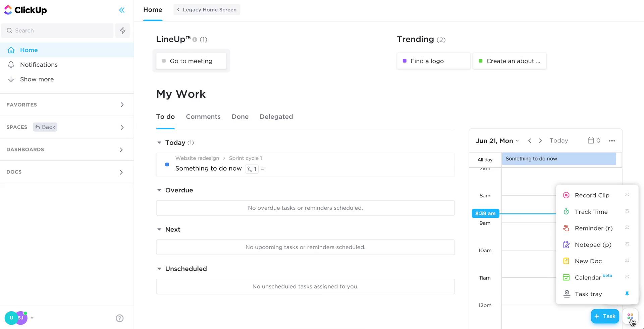The image size is (644, 329).
Task: Click the plus Task button
Action: 605,316
